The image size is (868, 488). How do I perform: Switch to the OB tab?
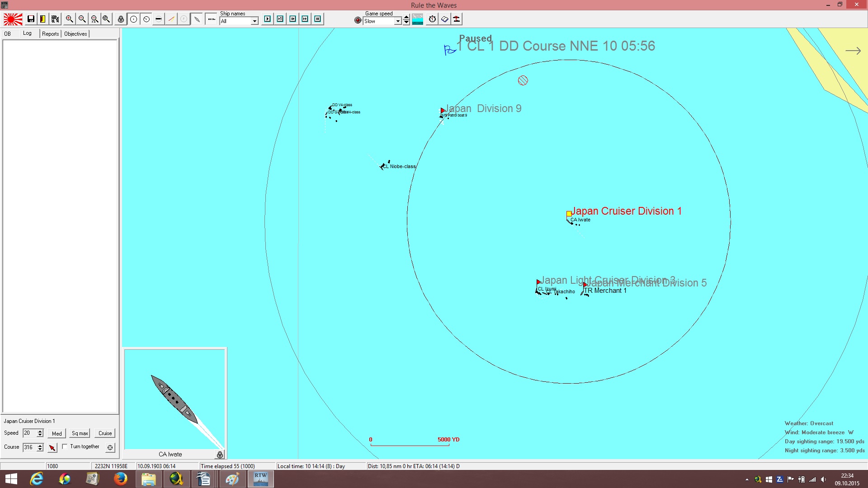pyautogui.click(x=8, y=34)
